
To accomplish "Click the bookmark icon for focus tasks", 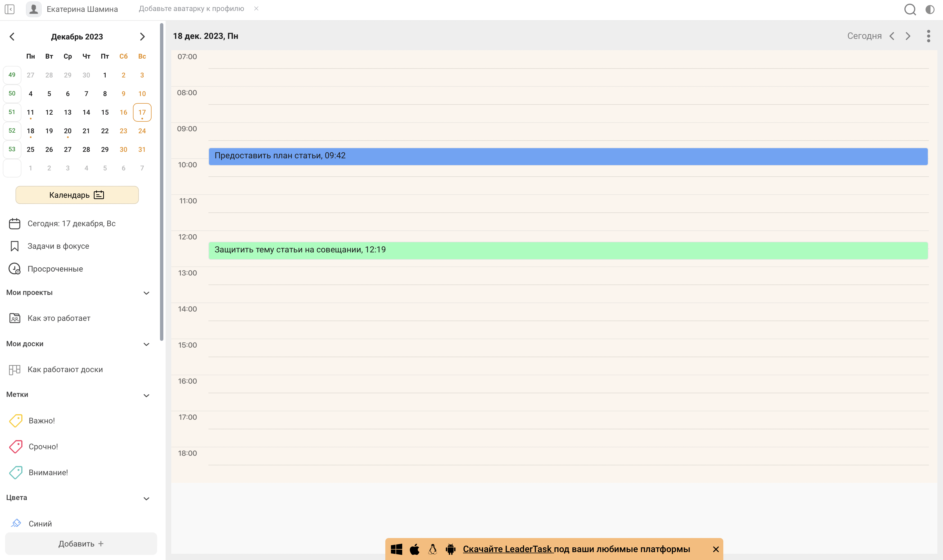I will click(14, 246).
